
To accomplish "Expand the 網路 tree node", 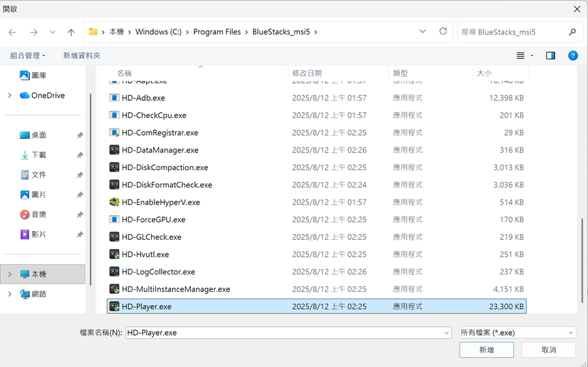I will pos(10,294).
